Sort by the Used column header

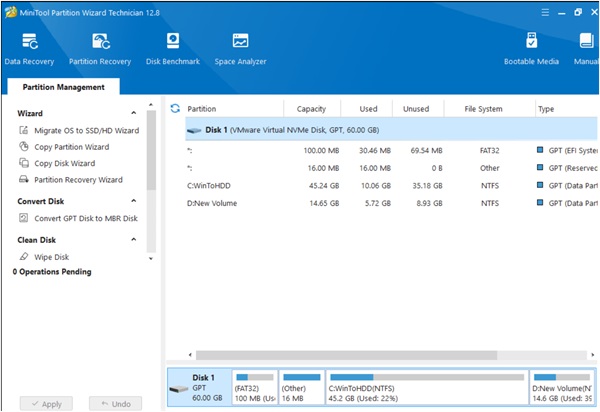pos(368,109)
